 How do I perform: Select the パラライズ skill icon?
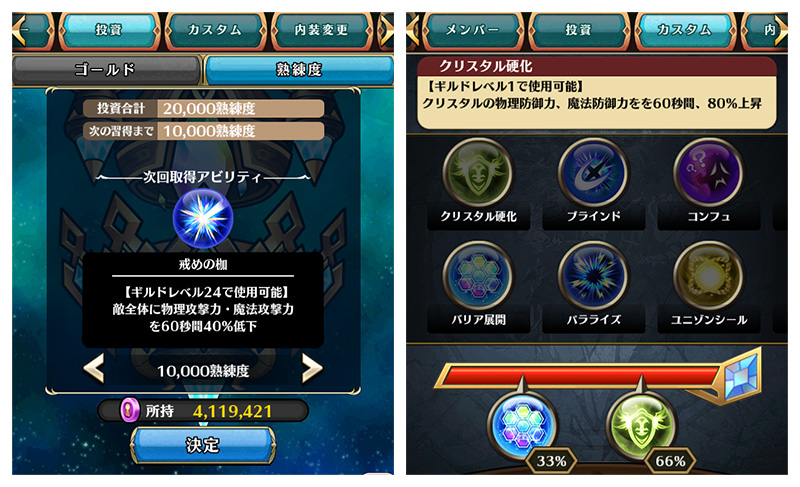pyautogui.click(x=593, y=277)
